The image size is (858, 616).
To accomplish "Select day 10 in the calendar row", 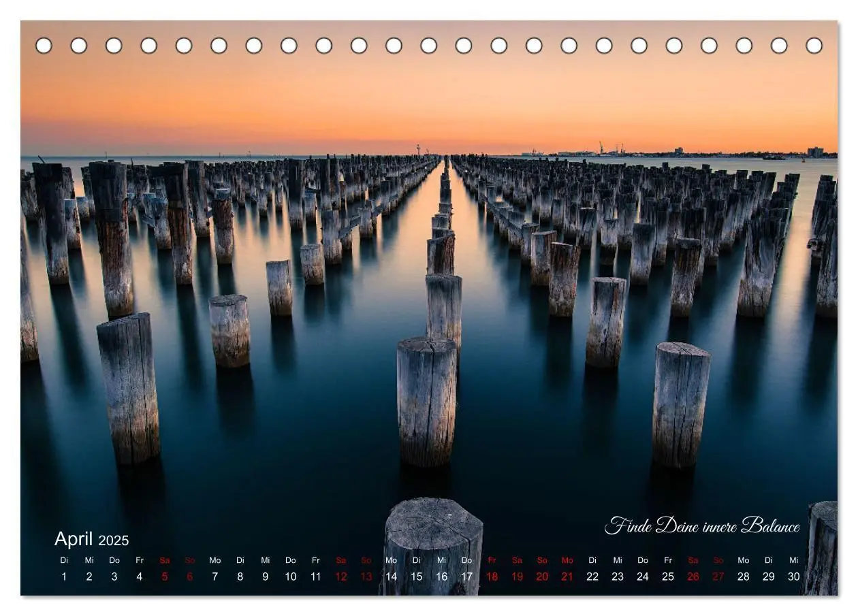I will pos(291,577).
